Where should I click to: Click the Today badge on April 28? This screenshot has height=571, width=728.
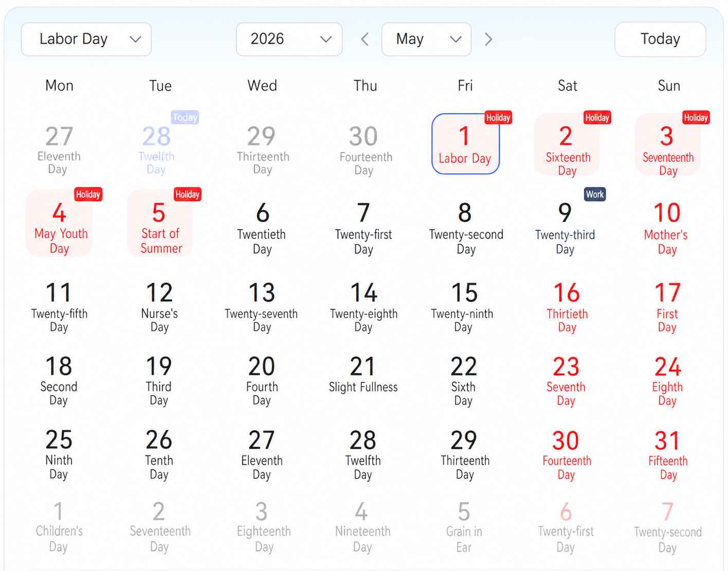pyautogui.click(x=185, y=117)
